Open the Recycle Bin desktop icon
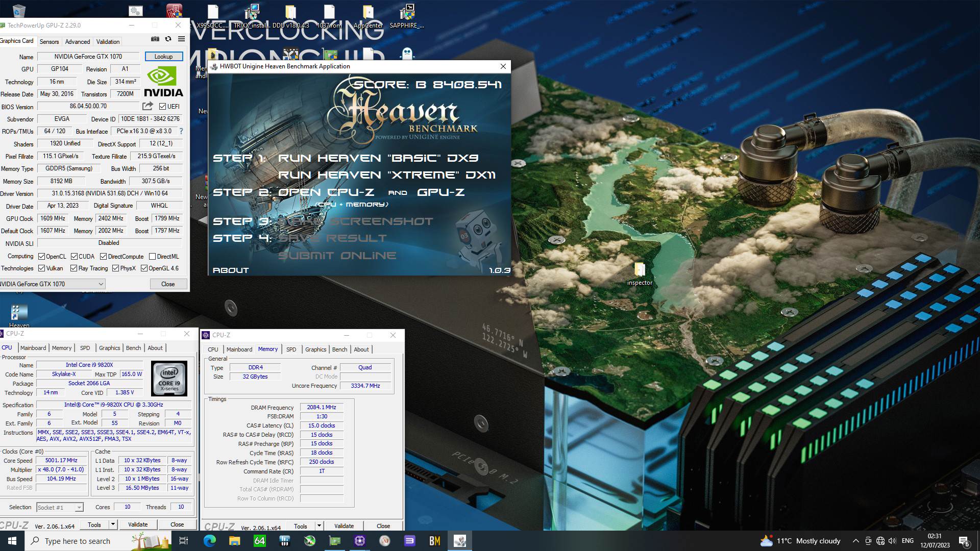 click(x=19, y=10)
